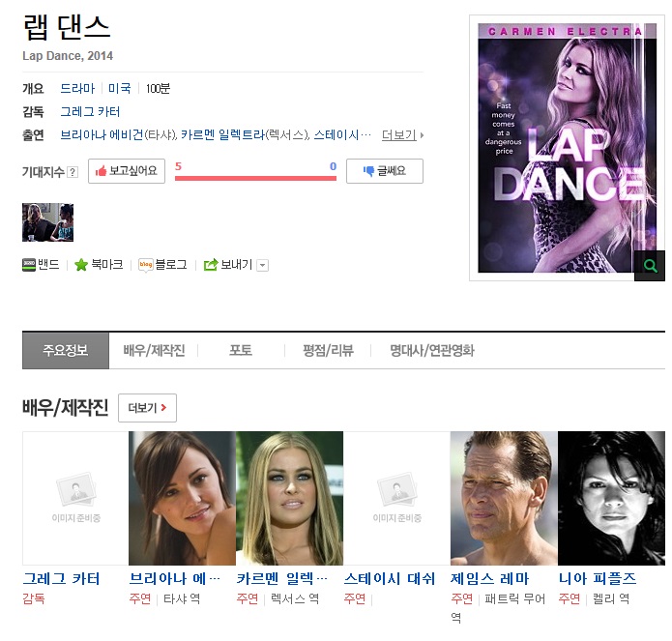Click the Band share icon
This screenshot has height=641, width=672.
click(29, 265)
